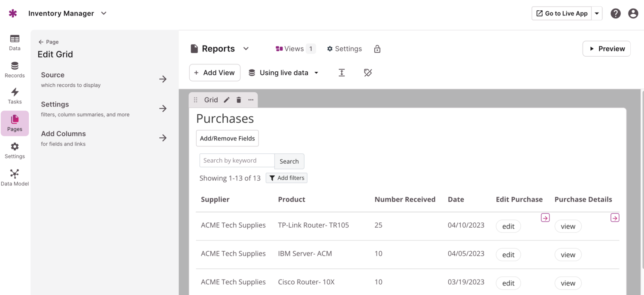
Task: Open the Source settings row
Action: [104, 79]
